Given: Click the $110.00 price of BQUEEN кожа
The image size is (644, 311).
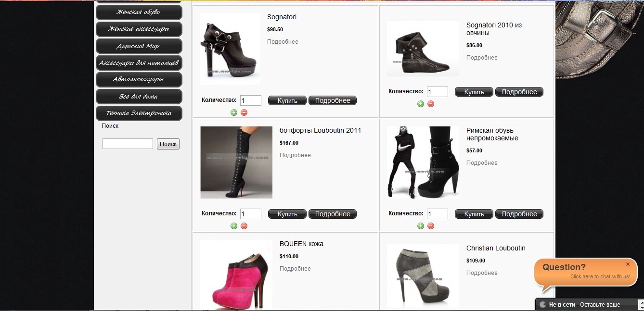Looking at the screenshot, I should pyautogui.click(x=289, y=256).
